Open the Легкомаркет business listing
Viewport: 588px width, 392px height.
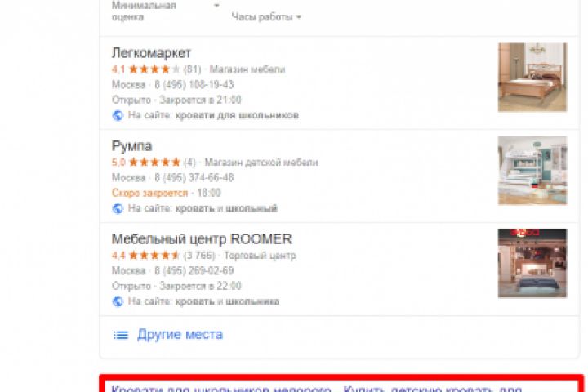click(x=152, y=53)
